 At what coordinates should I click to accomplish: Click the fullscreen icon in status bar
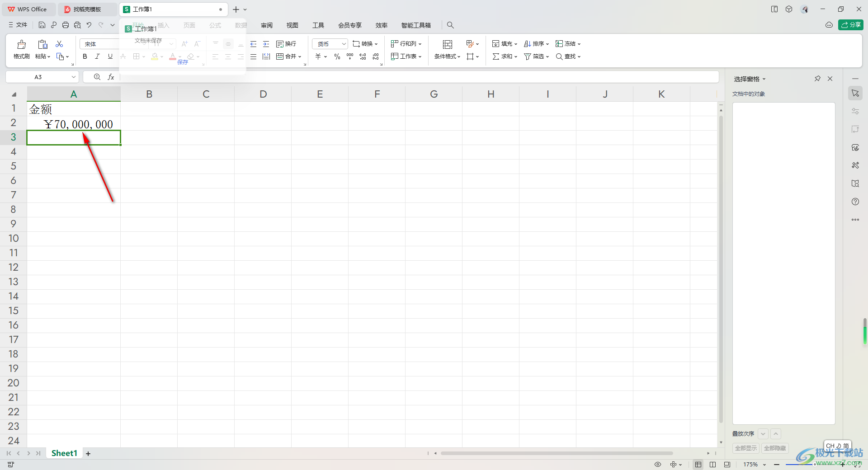(857, 465)
